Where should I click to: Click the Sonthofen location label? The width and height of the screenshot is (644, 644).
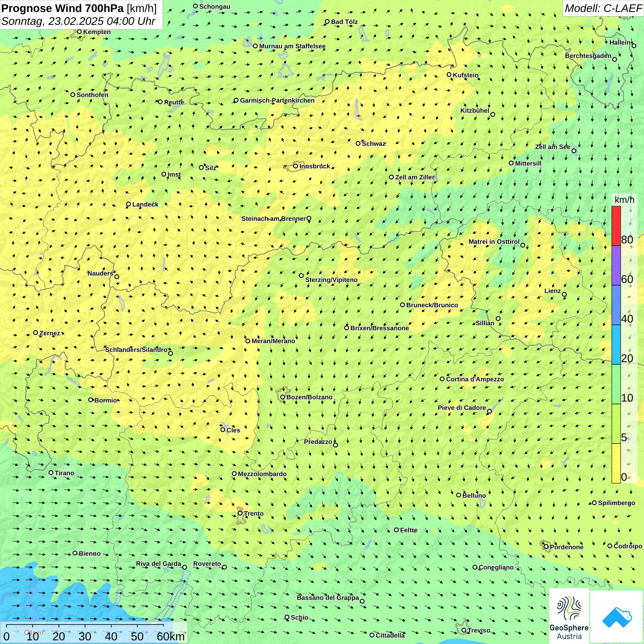(92, 95)
